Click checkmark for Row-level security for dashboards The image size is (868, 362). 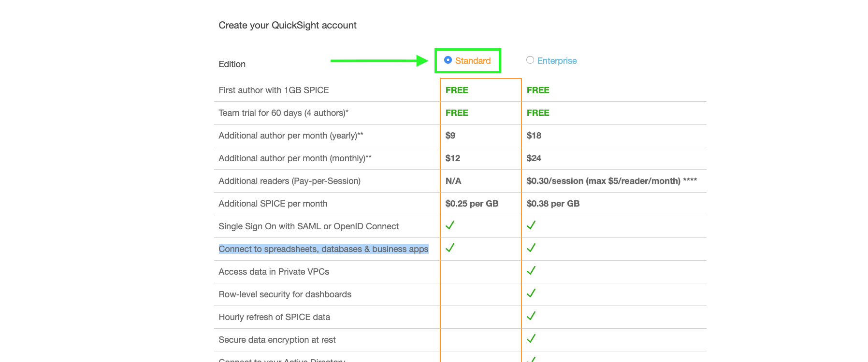(x=531, y=293)
